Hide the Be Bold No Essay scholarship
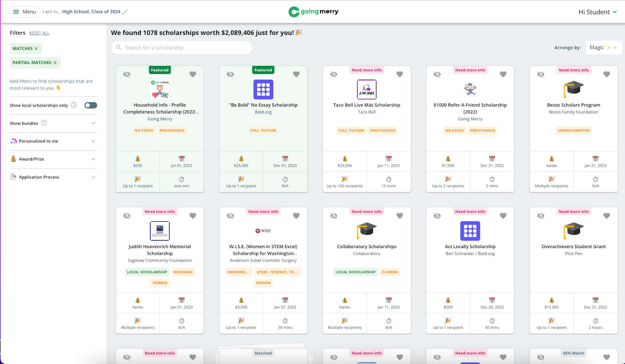Screen dimensions: 625x364 [x=230, y=74]
